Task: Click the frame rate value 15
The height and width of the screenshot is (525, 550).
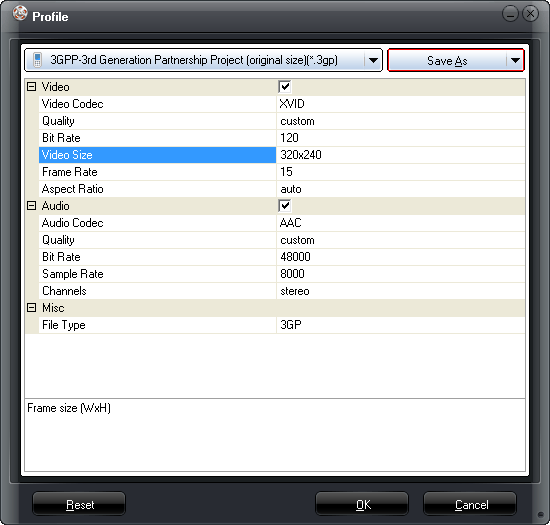Action: 286,172
